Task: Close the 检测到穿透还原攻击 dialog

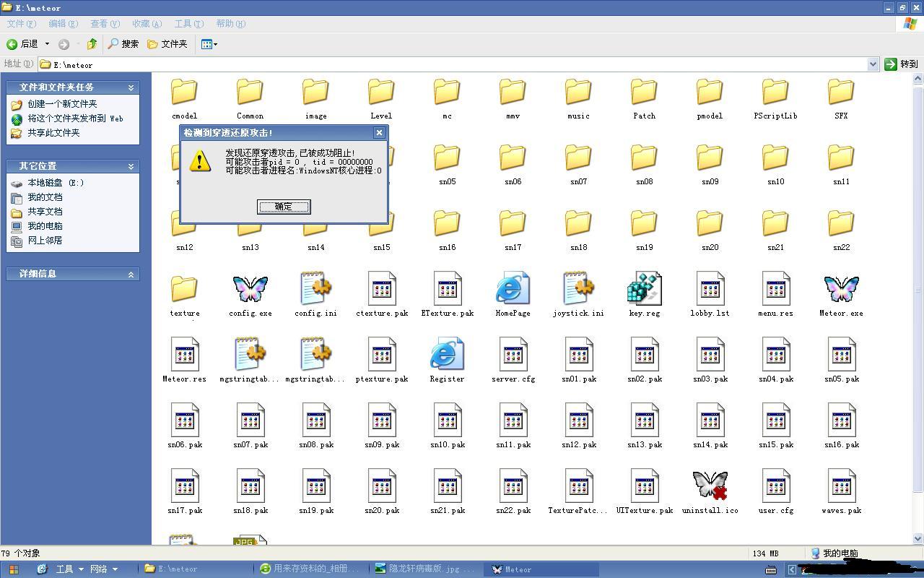Action: coord(379,132)
